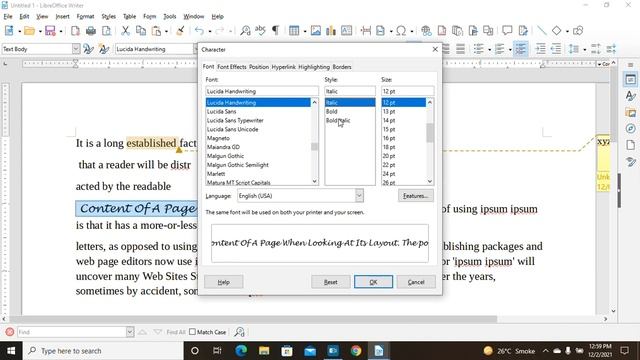Switch to the Position tab
This screenshot has width=640, height=360.
[x=259, y=67]
